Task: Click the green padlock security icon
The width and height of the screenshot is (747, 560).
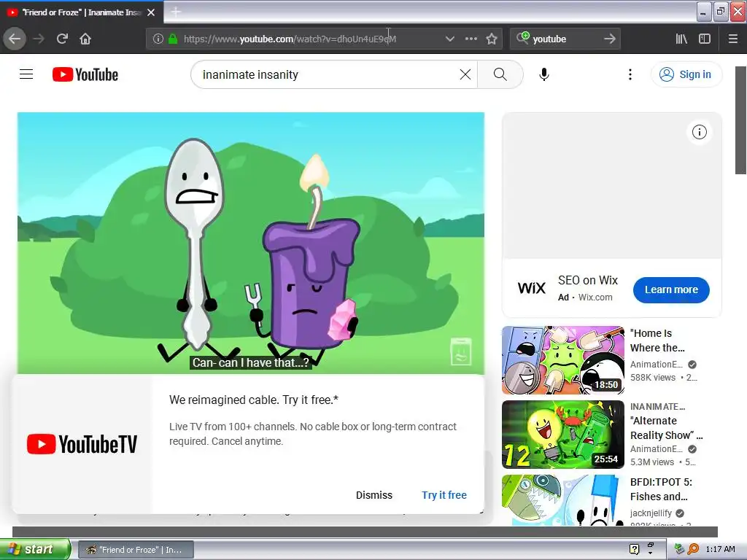Action: tap(173, 39)
